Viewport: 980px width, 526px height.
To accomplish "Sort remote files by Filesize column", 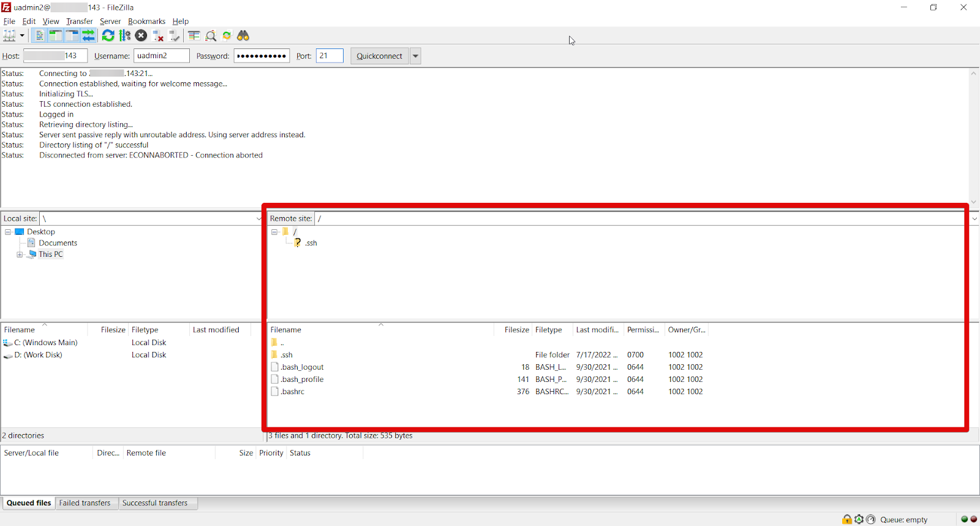I will 513,330.
